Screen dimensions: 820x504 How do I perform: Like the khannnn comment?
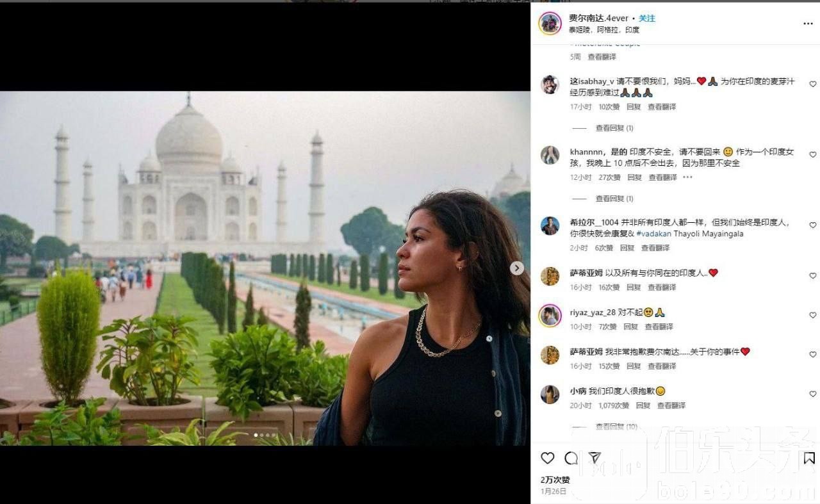click(813, 154)
